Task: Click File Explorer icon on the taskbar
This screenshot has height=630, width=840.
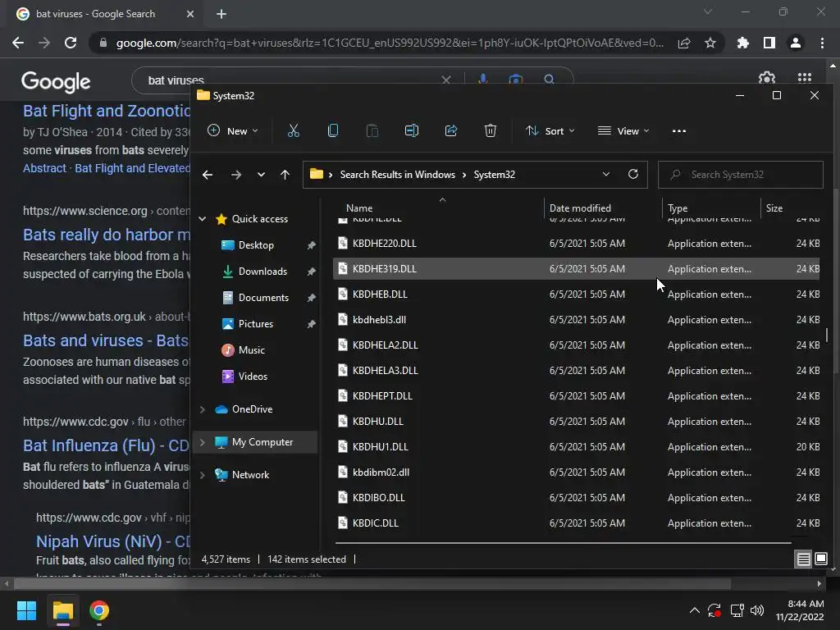Action: pyautogui.click(x=62, y=610)
